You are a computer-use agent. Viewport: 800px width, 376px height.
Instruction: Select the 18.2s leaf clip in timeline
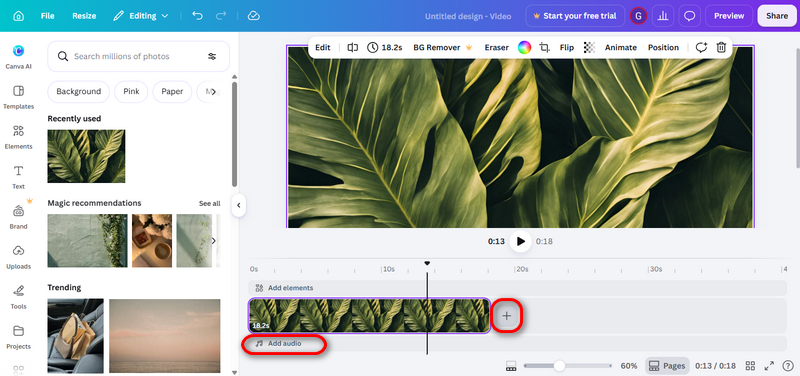pos(369,316)
